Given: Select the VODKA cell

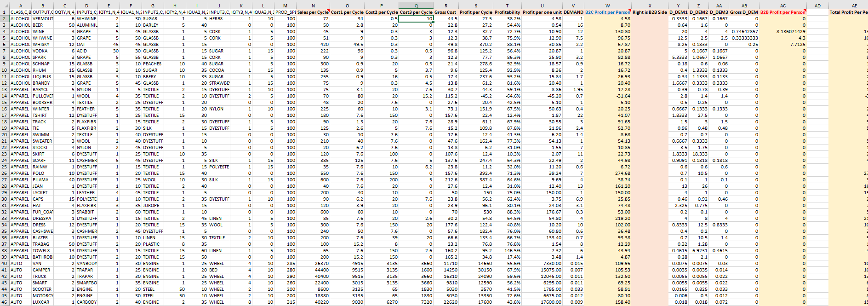Looking at the screenshot, I should pyautogui.click(x=43, y=51).
